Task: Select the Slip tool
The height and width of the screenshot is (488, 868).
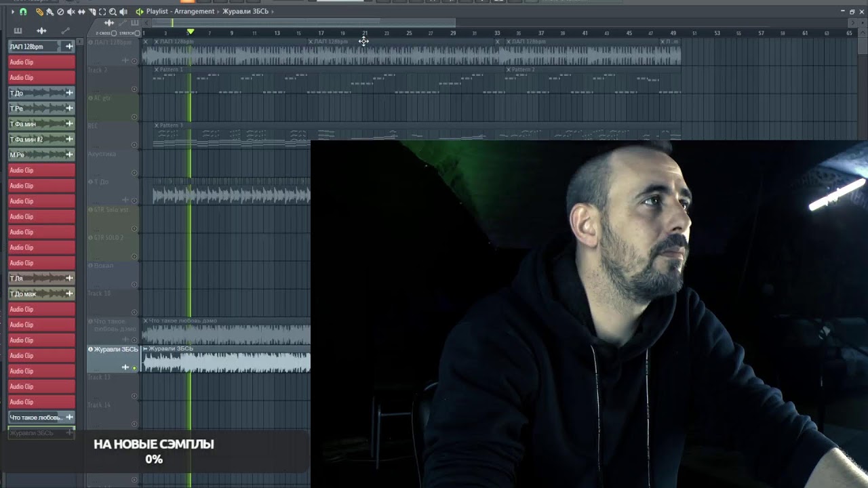Action: [81, 12]
